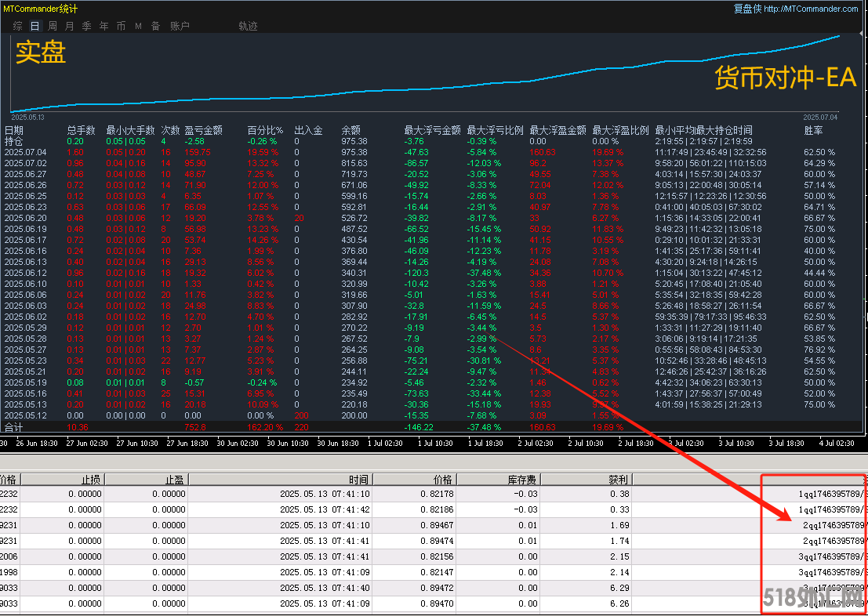
Task: Click the 次数 column header
Action: click(x=170, y=131)
